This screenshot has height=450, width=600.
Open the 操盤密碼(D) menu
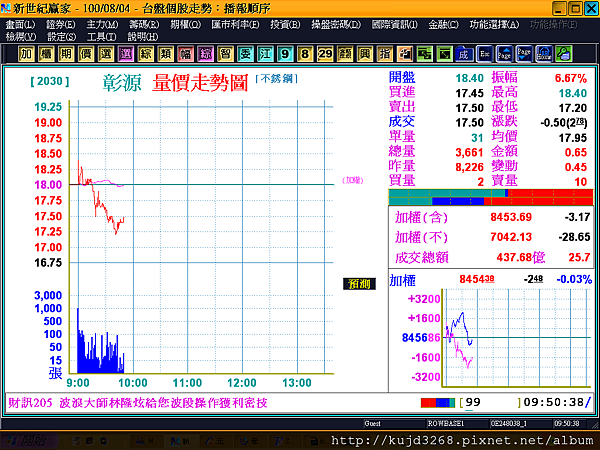click(336, 25)
